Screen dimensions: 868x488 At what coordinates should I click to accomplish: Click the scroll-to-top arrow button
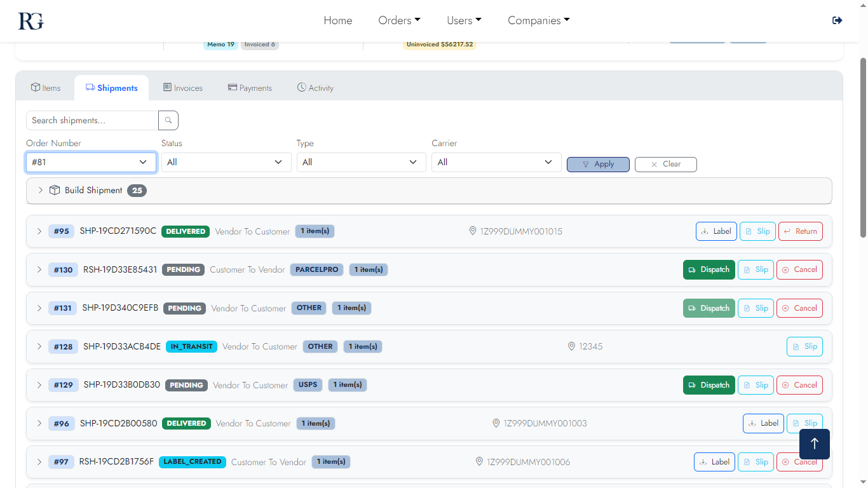(x=814, y=444)
